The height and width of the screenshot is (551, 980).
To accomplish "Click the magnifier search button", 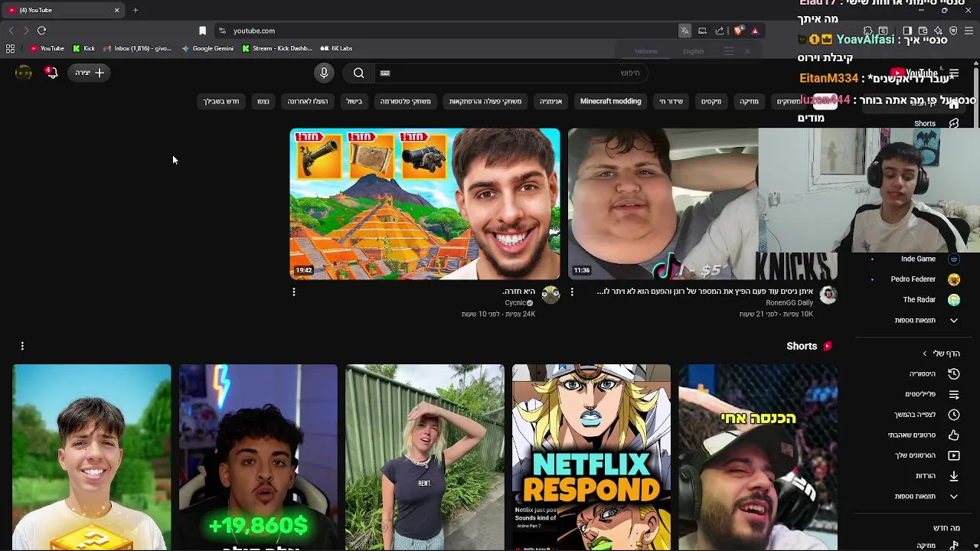I will pyautogui.click(x=358, y=73).
